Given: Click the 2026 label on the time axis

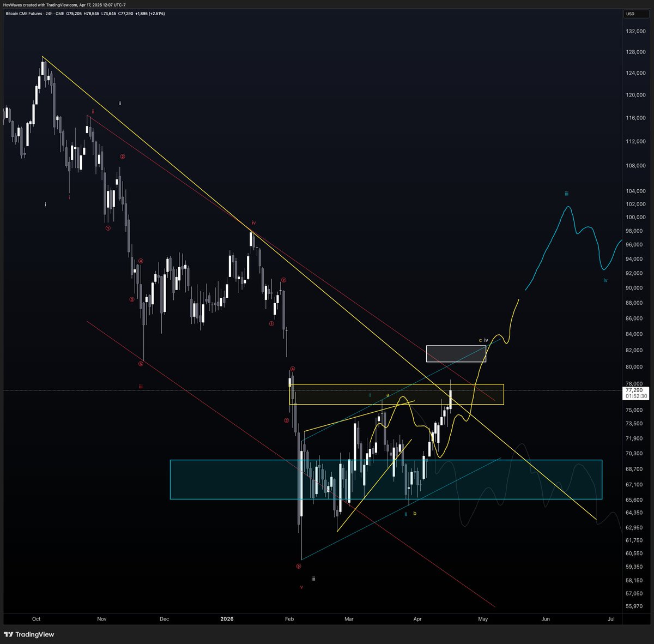Looking at the screenshot, I should tap(227, 619).
